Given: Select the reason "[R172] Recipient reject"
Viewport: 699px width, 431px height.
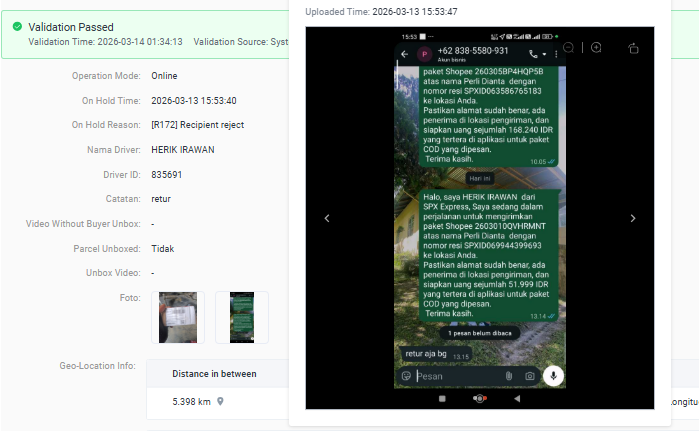Looking at the screenshot, I should [197, 125].
